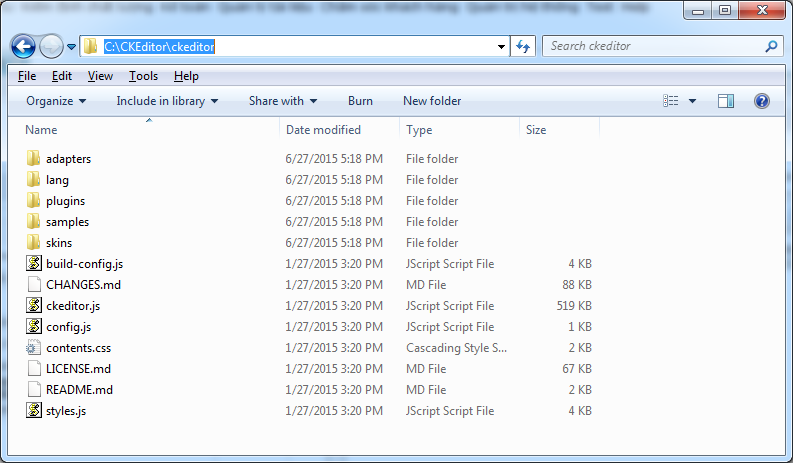The height and width of the screenshot is (463, 793).
Task: Create a New folder
Action: (x=432, y=101)
